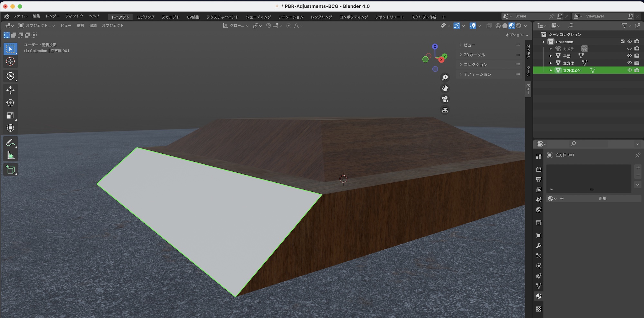Select the Move tool in toolbar
The image size is (644, 318).
tap(10, 90)
